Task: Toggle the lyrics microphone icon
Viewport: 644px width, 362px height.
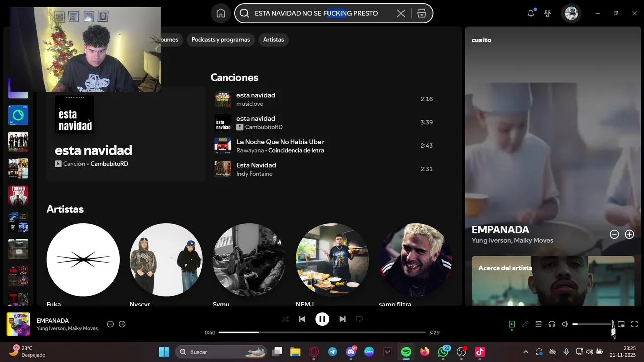Action: (525, 324)
